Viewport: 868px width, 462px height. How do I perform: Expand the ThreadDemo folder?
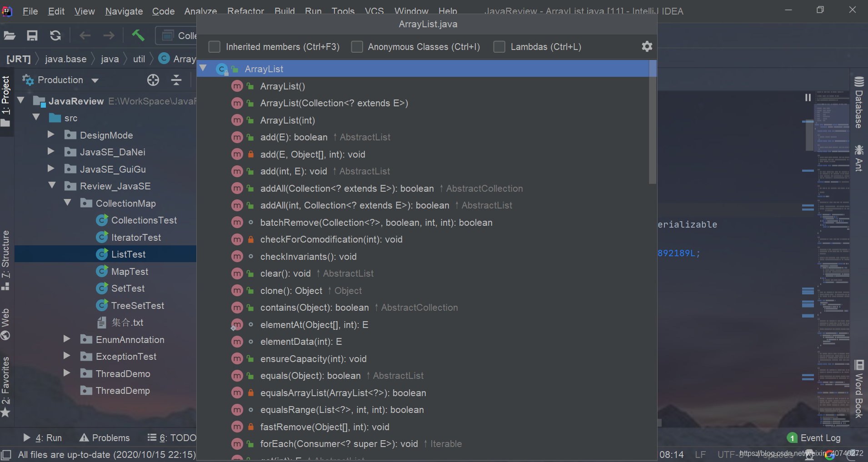[67, 373]
